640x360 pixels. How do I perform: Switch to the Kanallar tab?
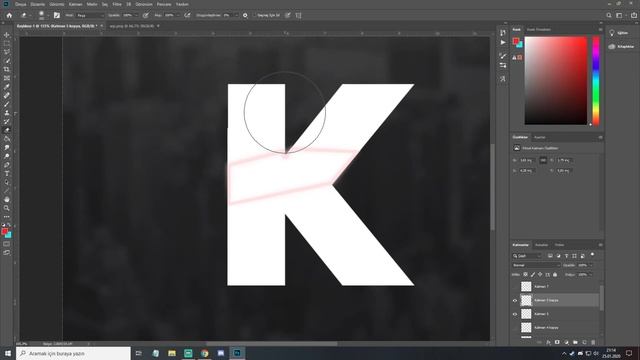(541, 245)
